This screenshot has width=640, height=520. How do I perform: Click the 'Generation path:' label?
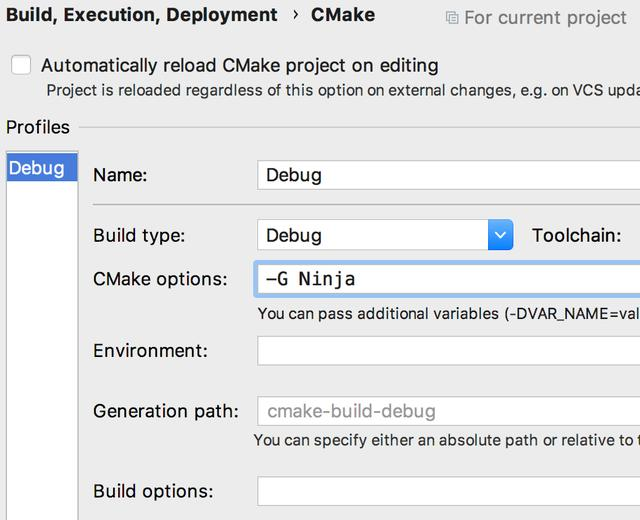pos(166,411)
